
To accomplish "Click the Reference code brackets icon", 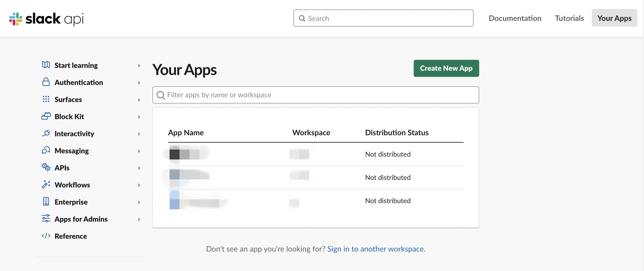I will 46,236.
